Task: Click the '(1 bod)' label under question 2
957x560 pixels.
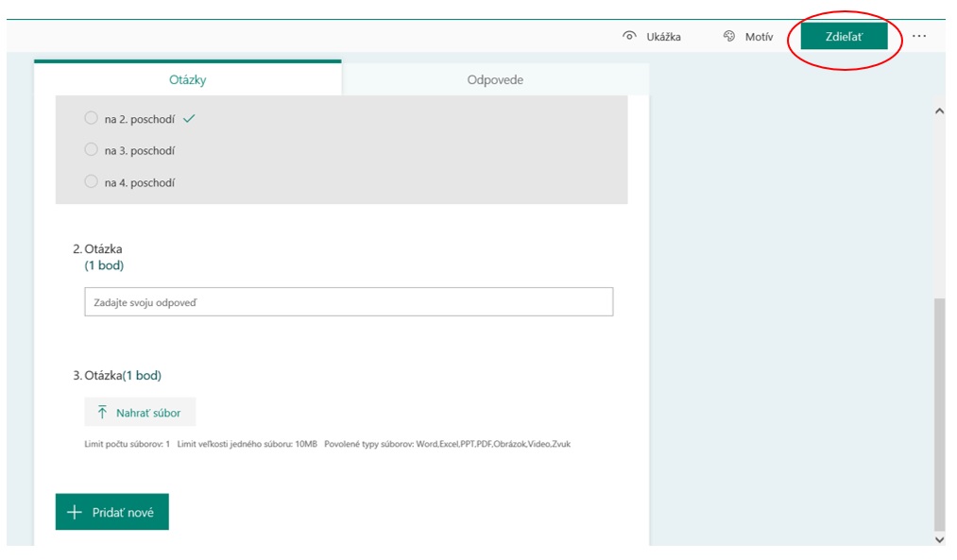Action: click(104, 265)
